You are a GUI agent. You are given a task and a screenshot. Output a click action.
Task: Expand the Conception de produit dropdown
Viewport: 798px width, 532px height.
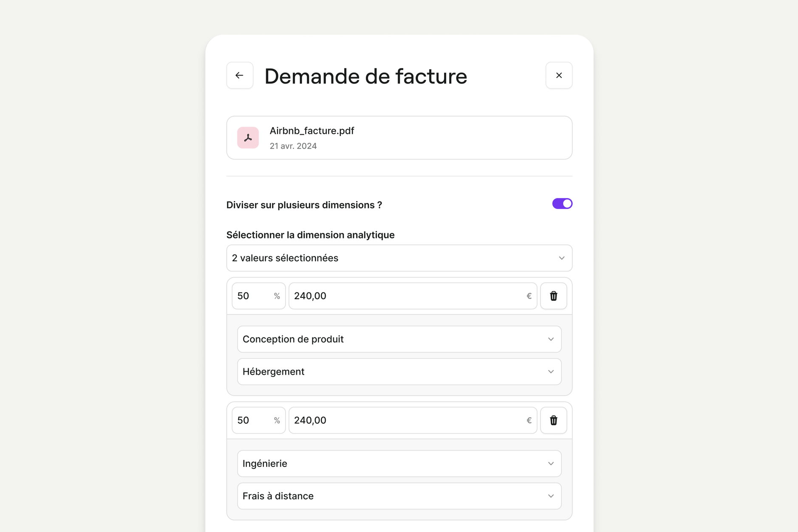(x=399, y=339)
